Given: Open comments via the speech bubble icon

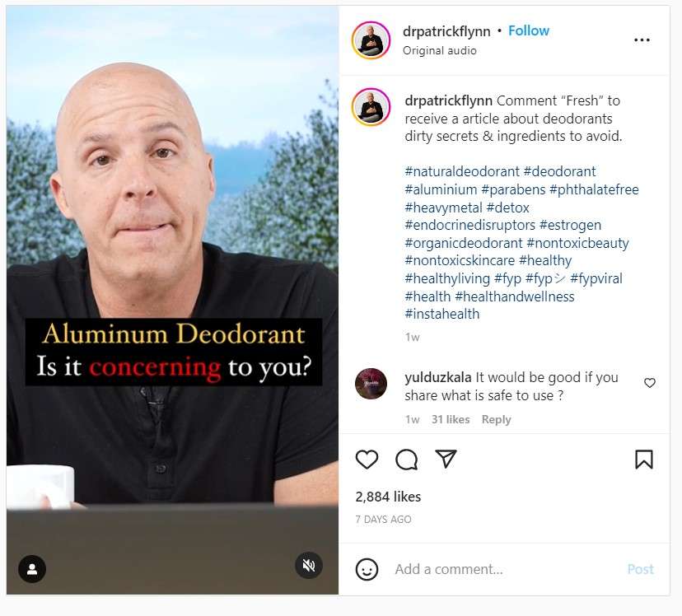Looking at the screenshot, I should 406,460.
